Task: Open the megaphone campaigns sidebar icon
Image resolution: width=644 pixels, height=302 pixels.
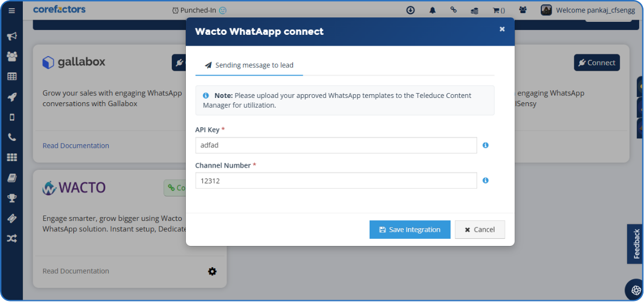Action: [12, 36]
